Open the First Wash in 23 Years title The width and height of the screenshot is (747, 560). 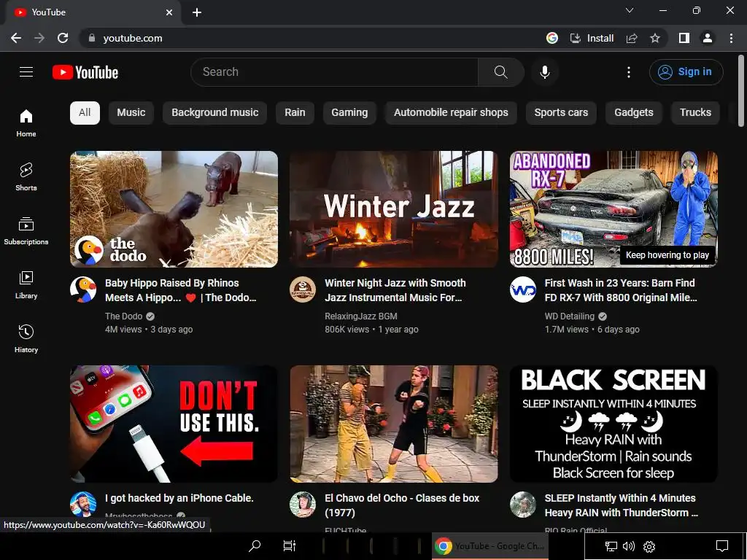[x=621, y=290]
